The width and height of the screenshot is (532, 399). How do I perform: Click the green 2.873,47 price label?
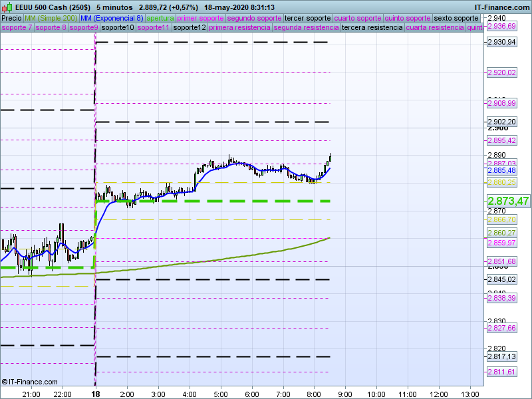tap(508, 201)
